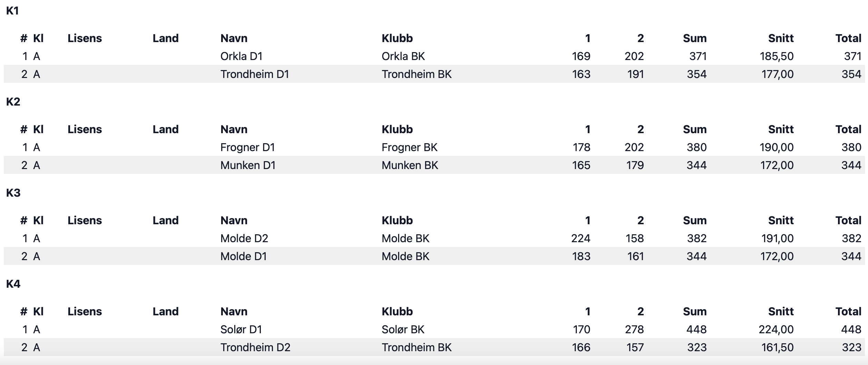Click the Lisens header in K2 table
Viewport: 868px width, 365px height.
tap(85, 129)
